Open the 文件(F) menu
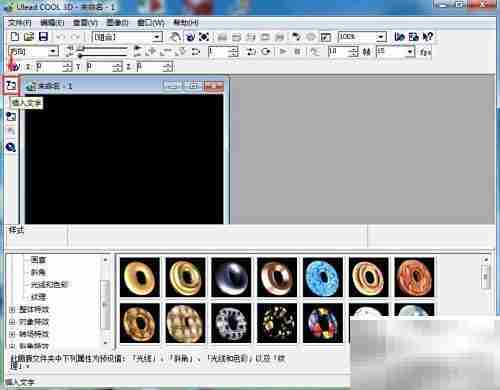 click(x=20, y=23)
